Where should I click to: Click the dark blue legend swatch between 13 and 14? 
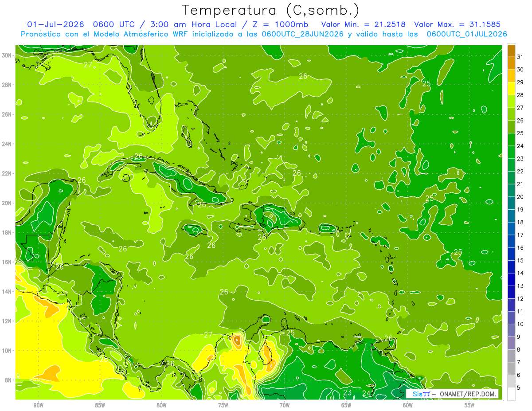511,279
